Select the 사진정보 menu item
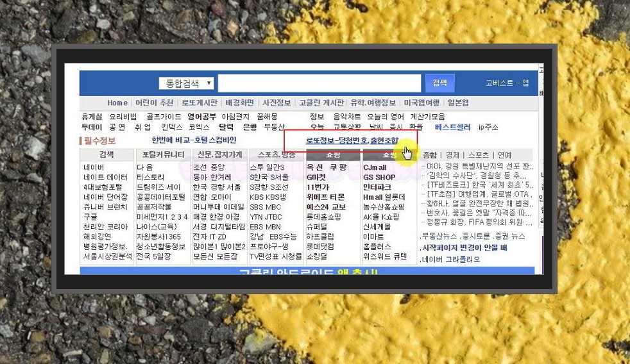 pos(277,103)
